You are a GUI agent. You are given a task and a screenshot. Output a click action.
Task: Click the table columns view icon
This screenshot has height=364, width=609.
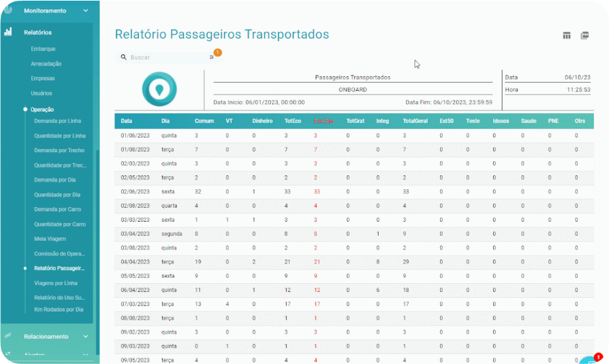click(x=567, y=36)
